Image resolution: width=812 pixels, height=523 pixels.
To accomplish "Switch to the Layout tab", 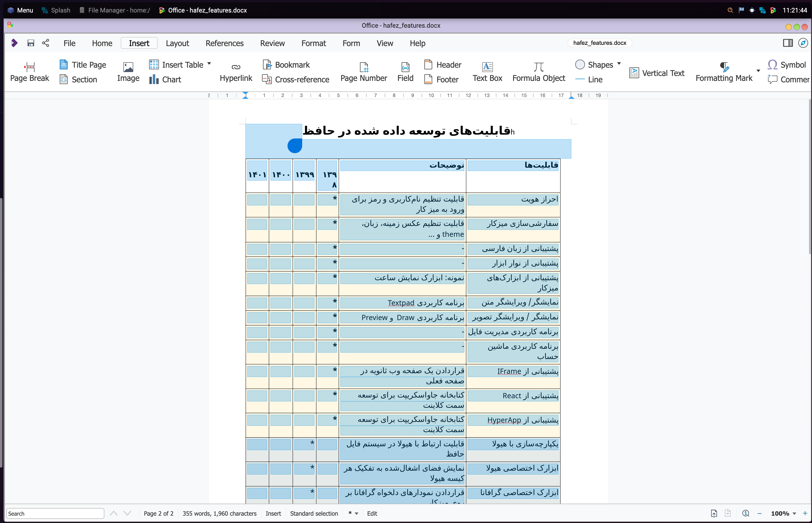I will pyautogui.click(x=177, y=43).
